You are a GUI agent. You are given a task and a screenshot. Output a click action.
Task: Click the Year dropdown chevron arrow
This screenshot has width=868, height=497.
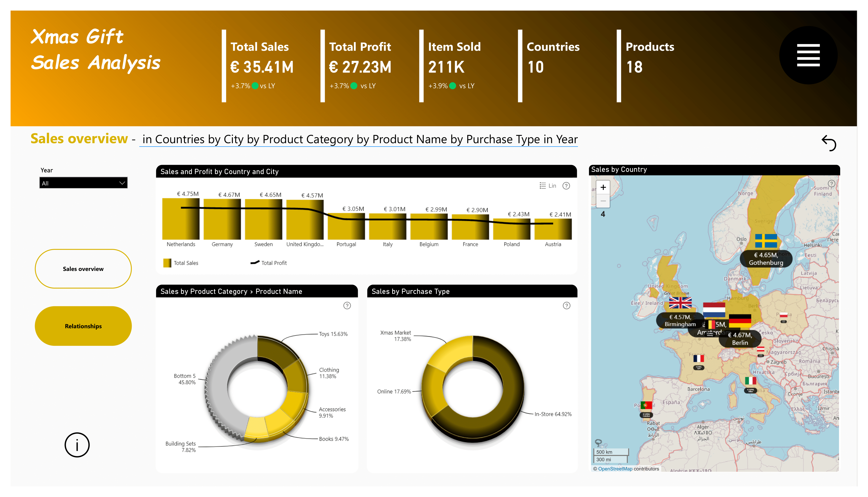[x=122, y=183]
